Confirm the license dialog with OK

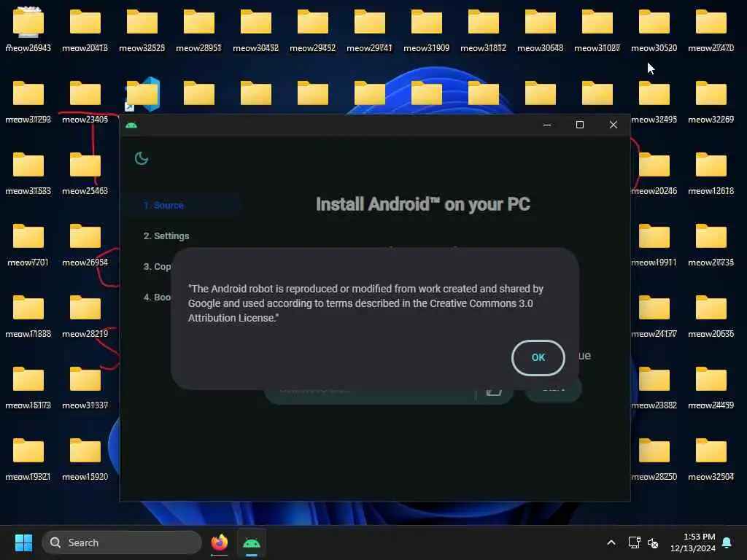(538, 357)
